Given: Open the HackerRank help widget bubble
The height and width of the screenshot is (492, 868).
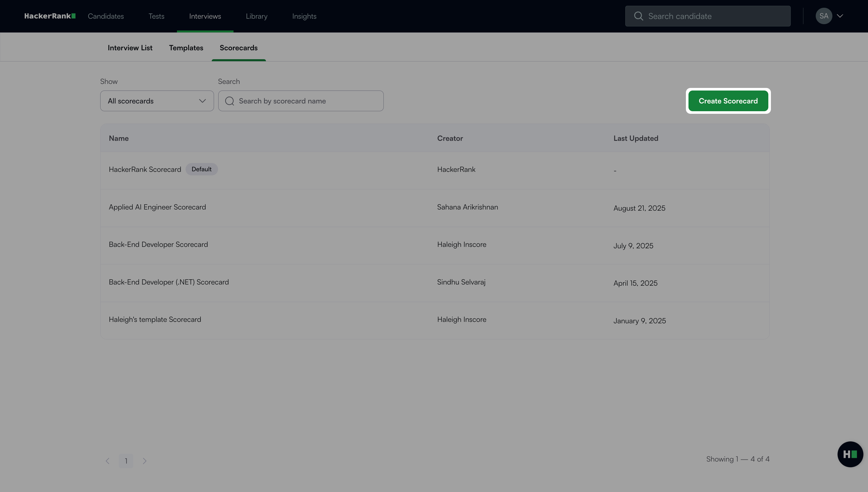Looking at the screenshot, I should (x=850, y=454).
